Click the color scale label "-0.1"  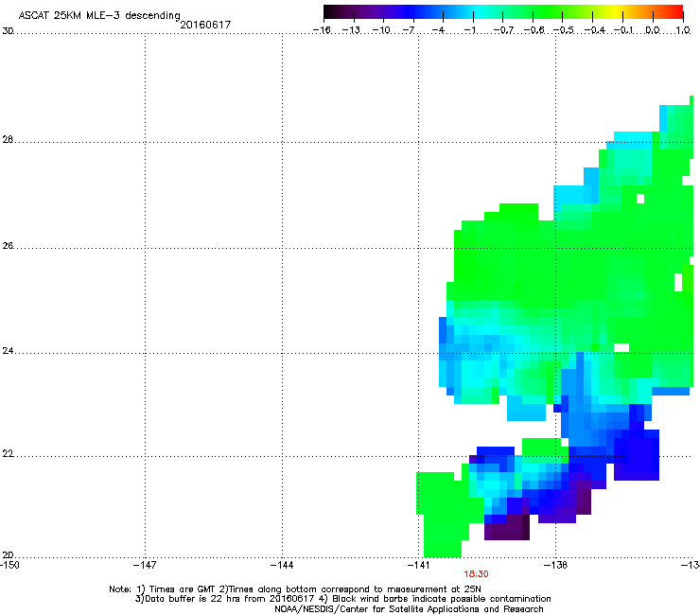(623, 30)
